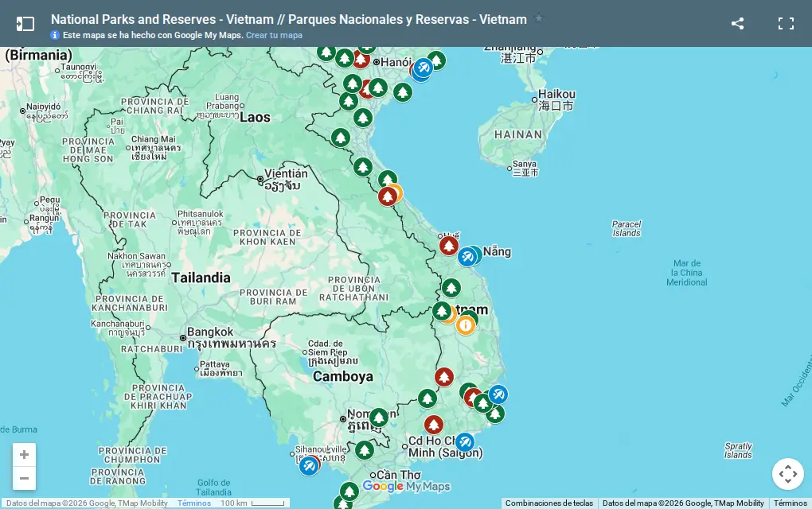Click the 'Crear tu mapa' link
The width and height of the screenshot is (812, 509).
tap(274, 35)
